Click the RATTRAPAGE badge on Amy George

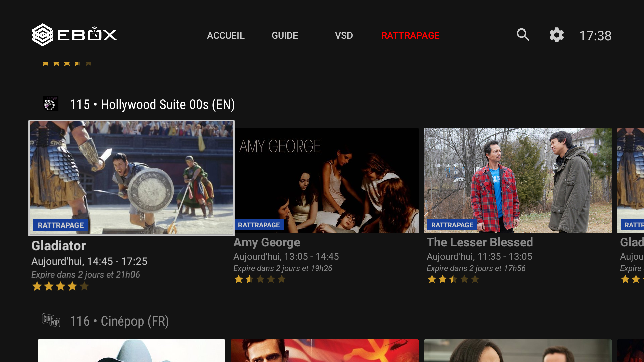[260, 225]
